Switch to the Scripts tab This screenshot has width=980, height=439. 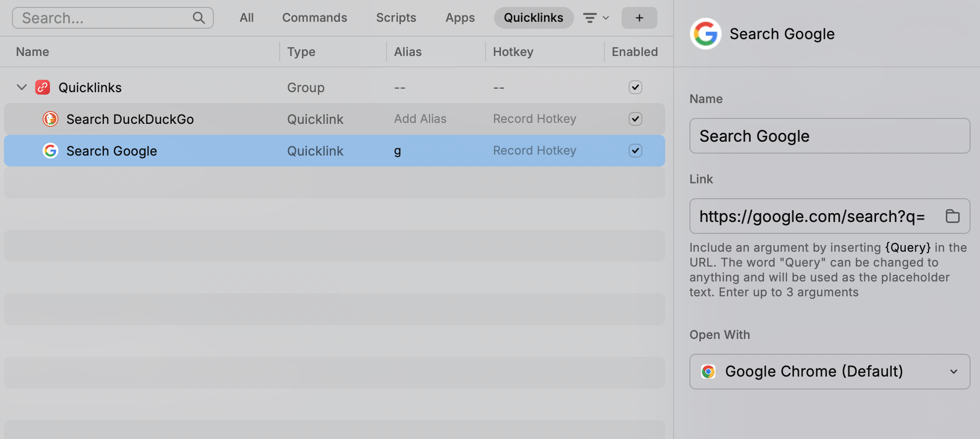(x=395, y=18)
